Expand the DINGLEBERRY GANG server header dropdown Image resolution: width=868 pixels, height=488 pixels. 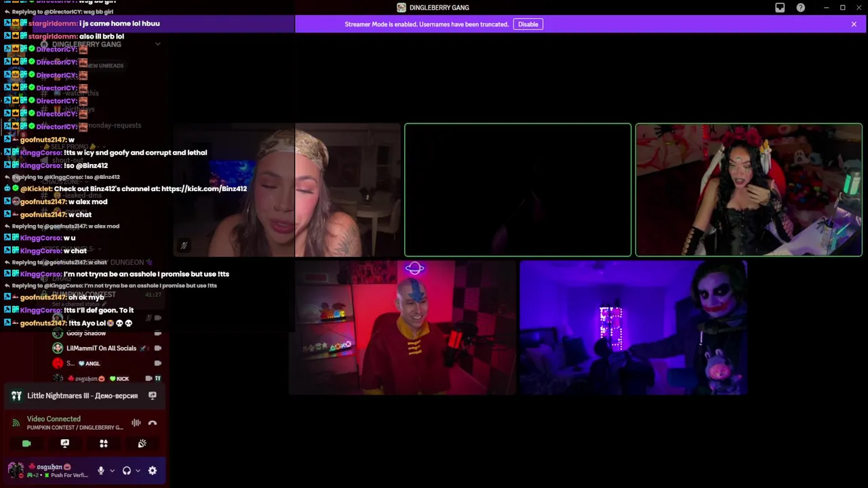(158, 44)
